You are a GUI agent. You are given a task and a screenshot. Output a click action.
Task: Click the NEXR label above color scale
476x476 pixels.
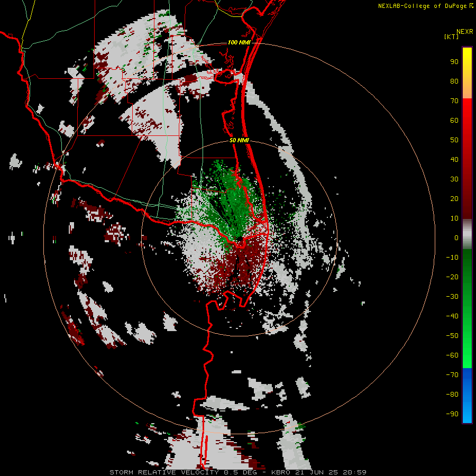pos(465,32)
